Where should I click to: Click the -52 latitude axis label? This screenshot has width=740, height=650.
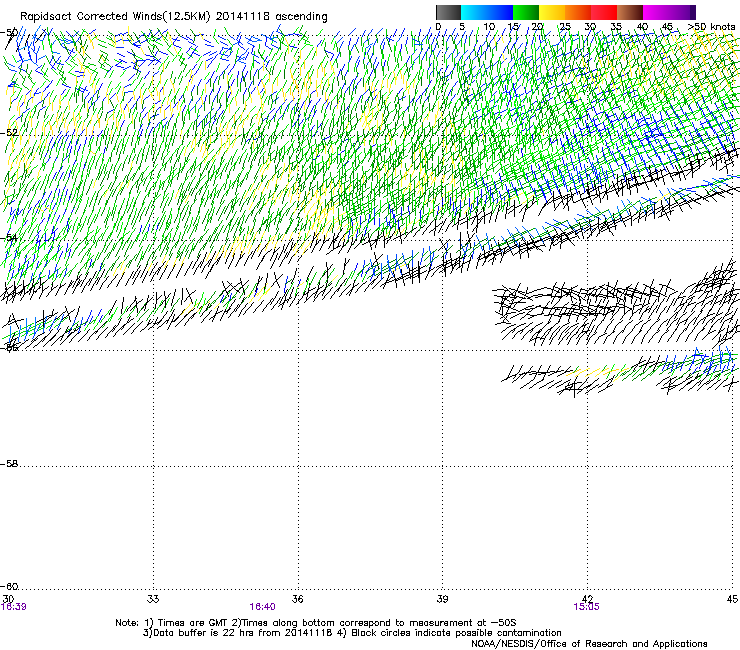coord(9,133)
